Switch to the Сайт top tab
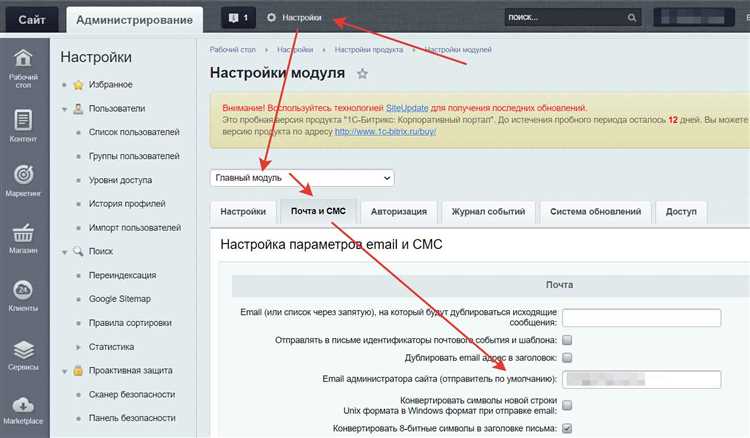 click(x=32, y=20)
